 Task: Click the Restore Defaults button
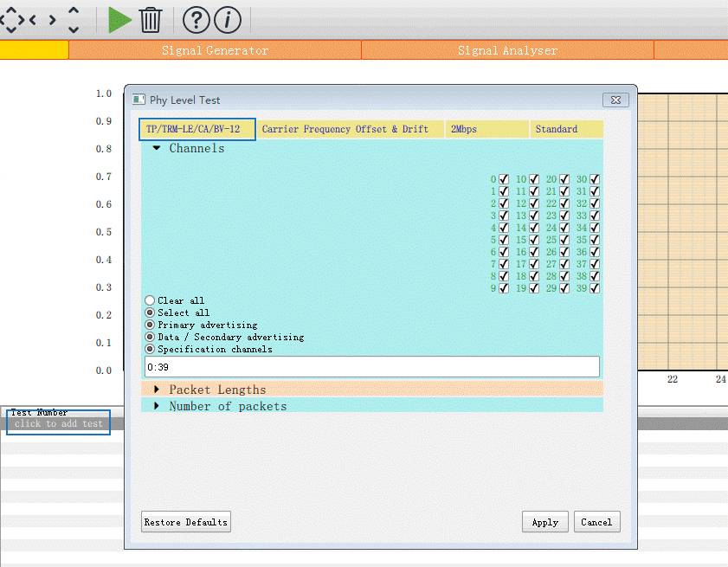point(186,522)
